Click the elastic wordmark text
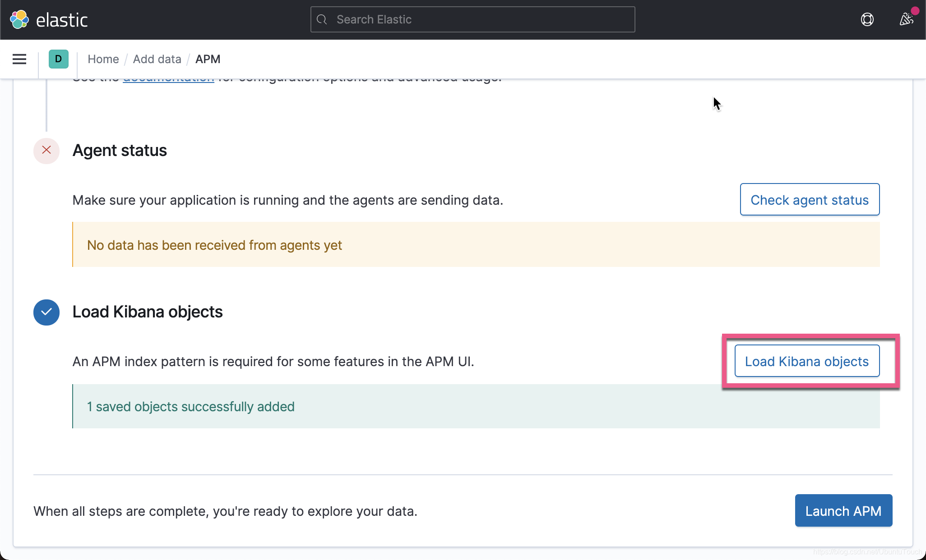This screenshot has height=560, width=926. 62,20
